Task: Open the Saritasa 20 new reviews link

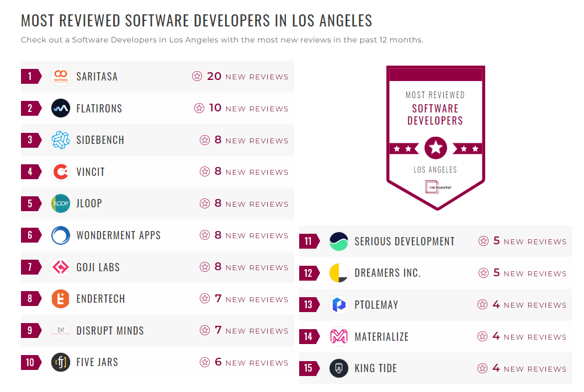Action: coord(240,76)
